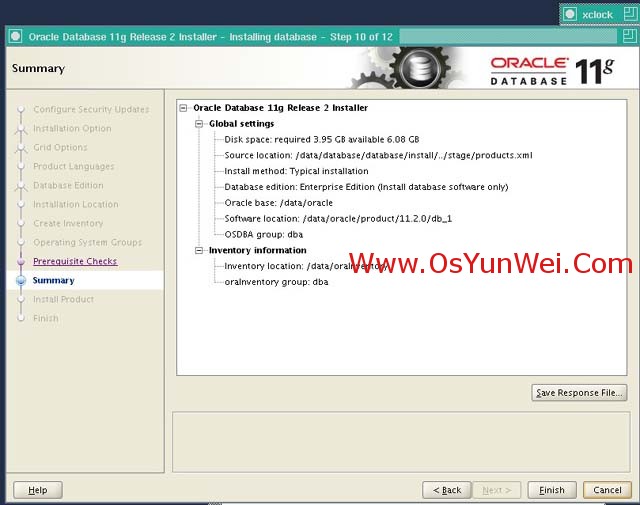The image size is (640, 505).
Task: Select the Disk space required 3.95 GB row
Action: (x=322, y=140)
